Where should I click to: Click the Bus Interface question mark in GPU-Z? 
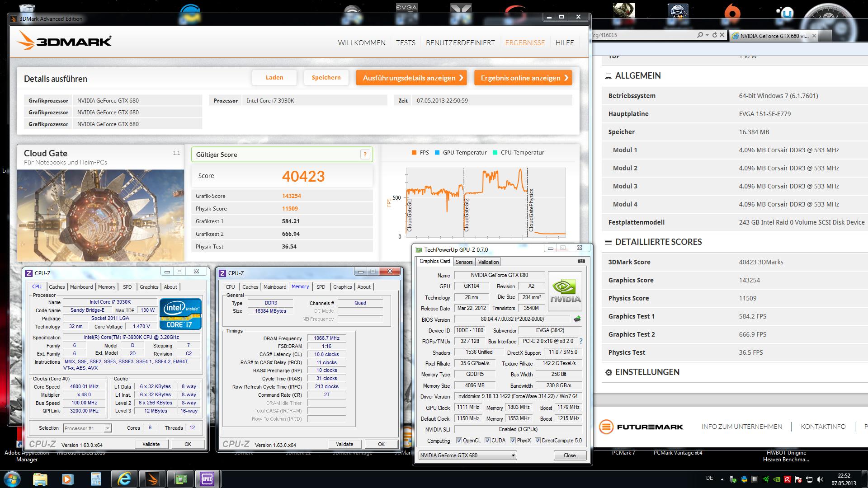click(581, 341)
